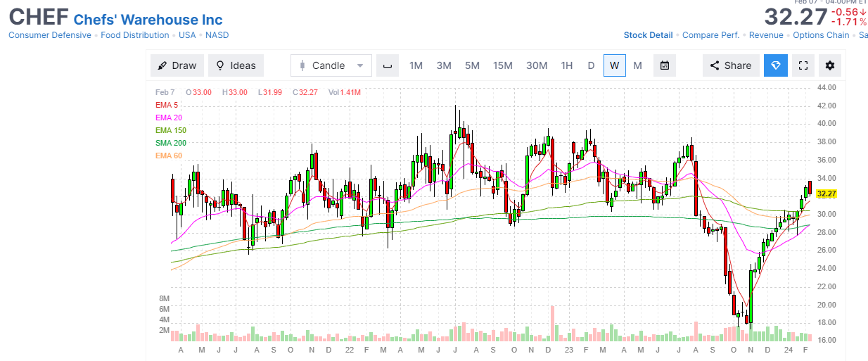Click the Vol 1.41M readout
The image size is (868, 361).
[x=345, y=92]
